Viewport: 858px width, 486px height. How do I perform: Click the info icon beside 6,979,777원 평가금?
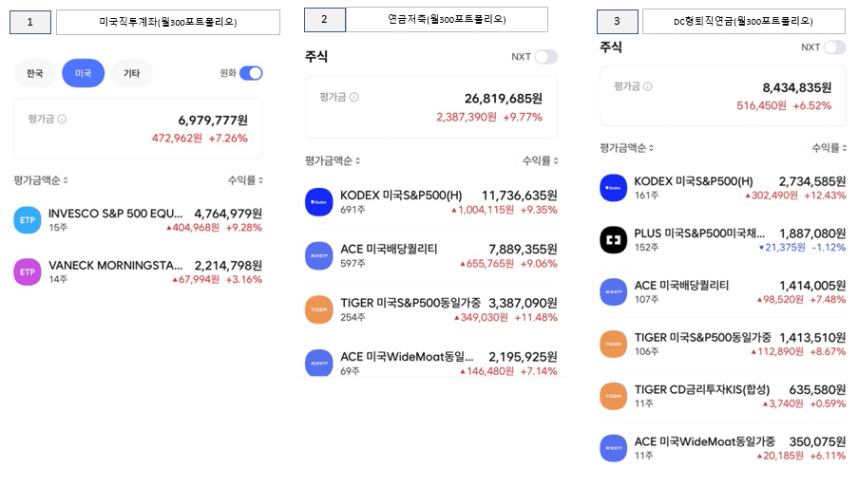pyautogui.click(x=62, y=119)
